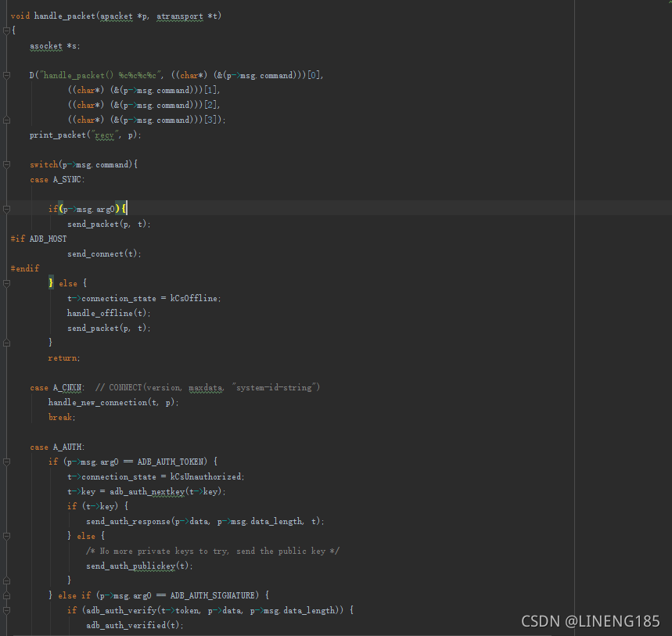This screenshot has height=636, width=672.
Task: Click 'case A_SYNC:' label
Action: [x=57, y=179]
